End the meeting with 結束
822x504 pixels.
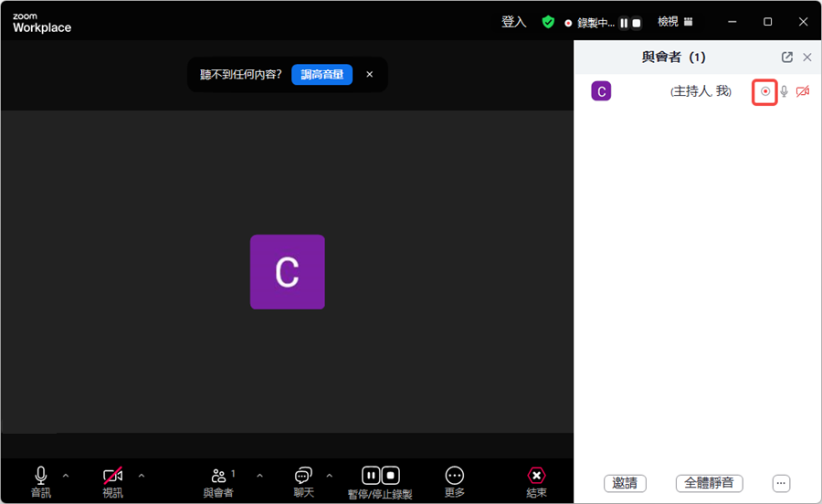(x=536, y=482)
